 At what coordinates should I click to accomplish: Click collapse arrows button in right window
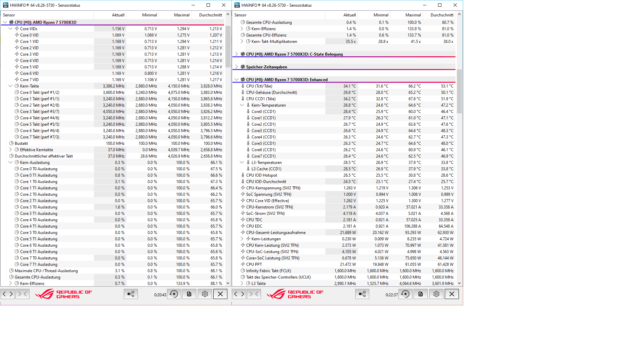point(254,294)
